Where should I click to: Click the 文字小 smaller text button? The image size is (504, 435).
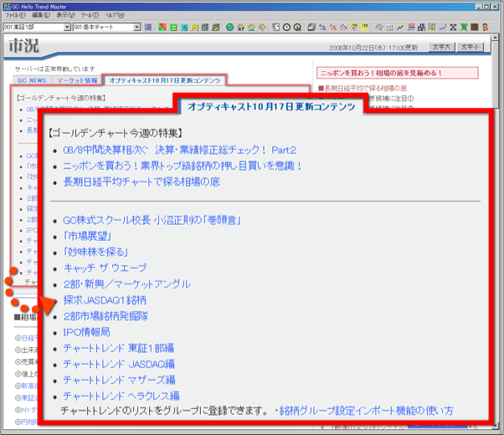pos(471,47)
